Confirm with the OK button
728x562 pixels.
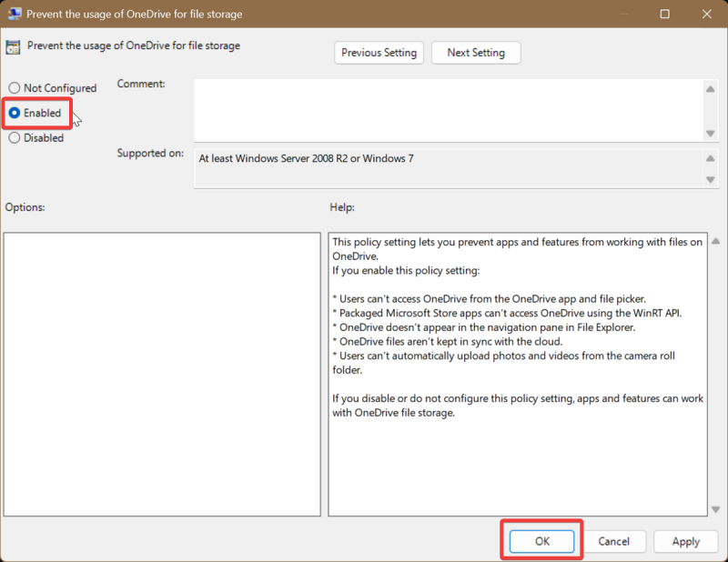(541, 541)
